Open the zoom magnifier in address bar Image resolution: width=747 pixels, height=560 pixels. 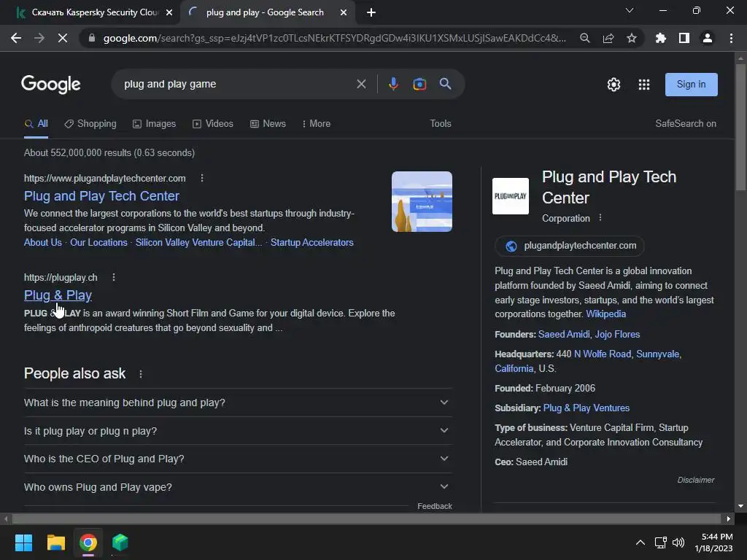pyautogui.click(x=584, y=38)
